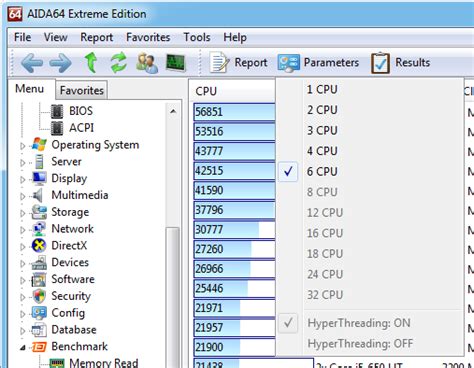474x368 pixels.
Task: Click the Multimedia speaker icon
Action: 38,195
